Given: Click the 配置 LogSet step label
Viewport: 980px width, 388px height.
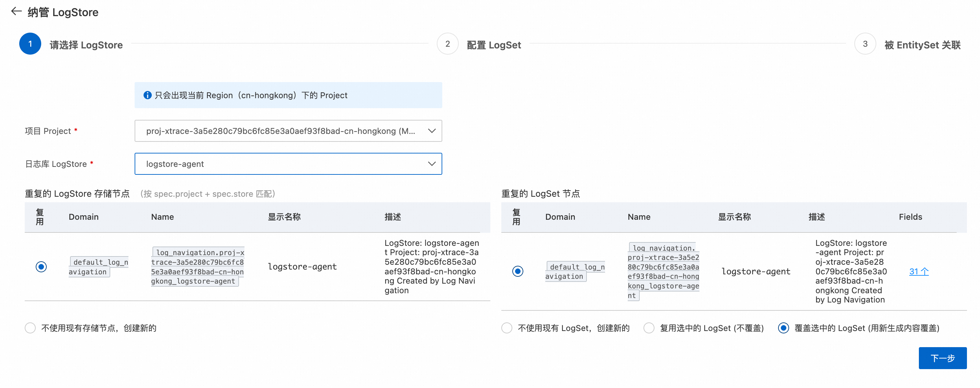Looking at the screenshot, I should [493, 45].
